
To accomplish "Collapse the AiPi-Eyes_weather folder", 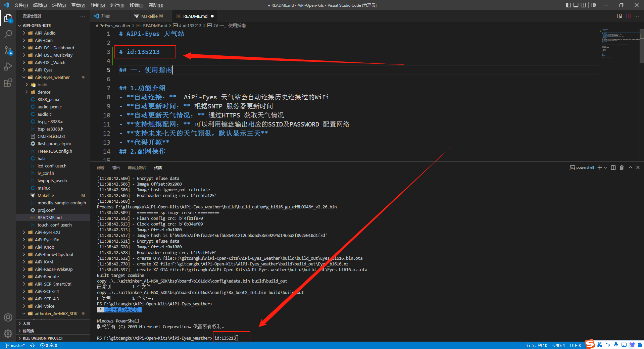I will 52,77.
